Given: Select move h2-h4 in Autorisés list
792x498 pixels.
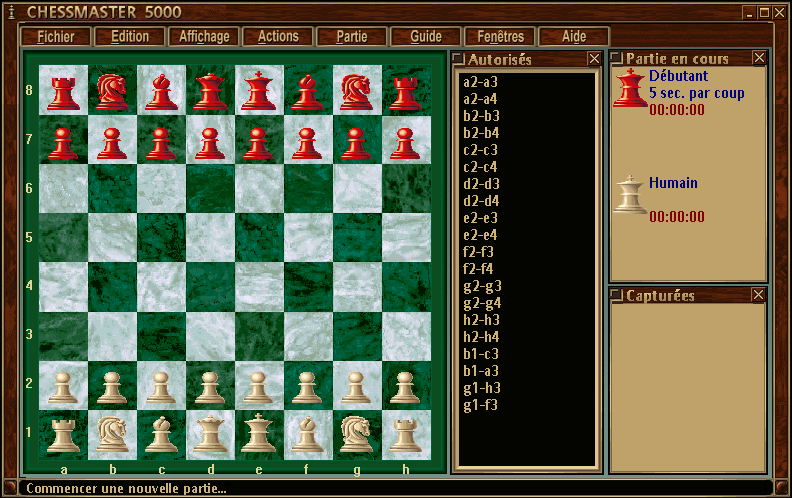Looking at the screenshot, I should 481,337.
